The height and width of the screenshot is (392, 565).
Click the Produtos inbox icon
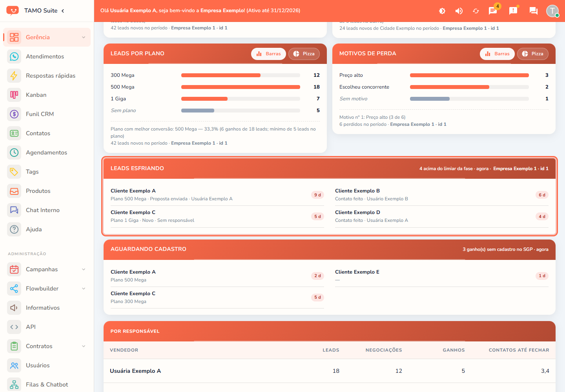pos(14,191)
